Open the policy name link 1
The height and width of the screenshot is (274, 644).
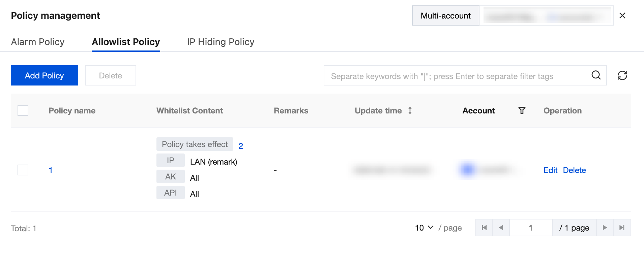pyautogui.click(x=51, y=170)
